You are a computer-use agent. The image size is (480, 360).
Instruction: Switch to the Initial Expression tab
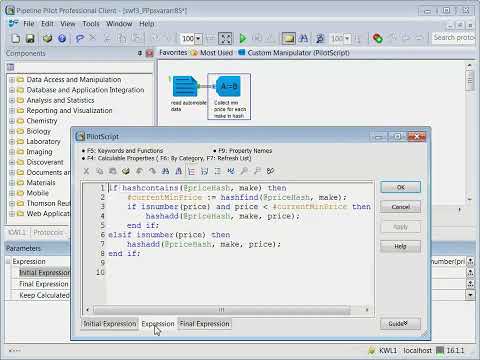pyautogui.click(x=110, y=324)
